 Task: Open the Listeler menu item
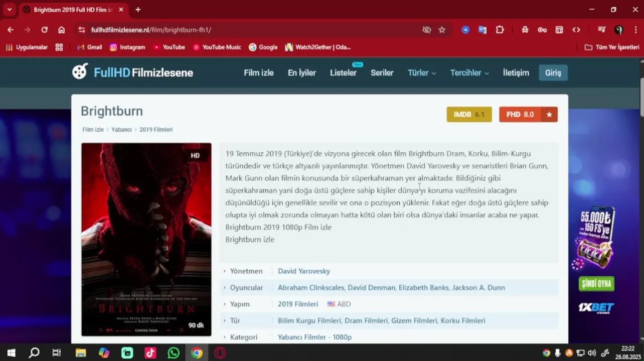tap(343, 73)
